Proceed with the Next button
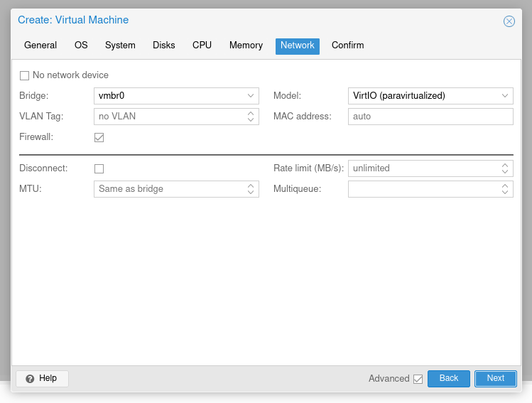 click(495, 379)
